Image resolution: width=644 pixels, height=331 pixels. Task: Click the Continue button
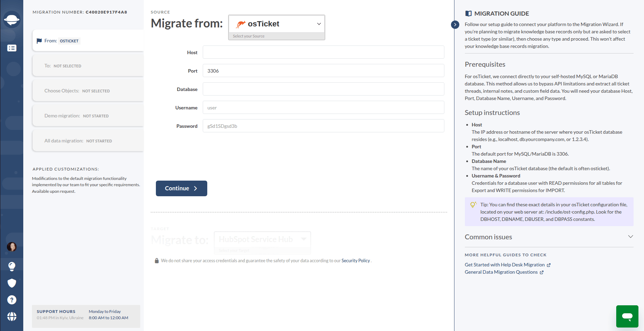click(x=182, y=188)
